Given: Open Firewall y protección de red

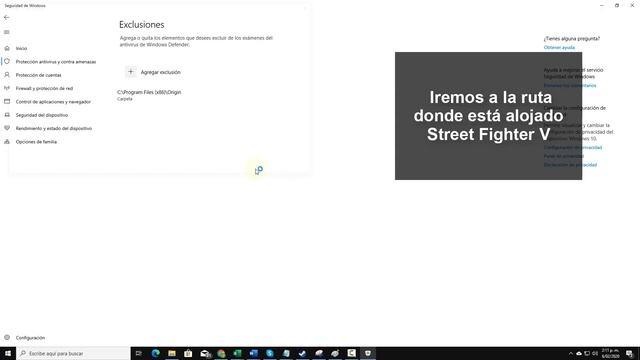Looking at the screenshot, I should click(x=44, y=88).
